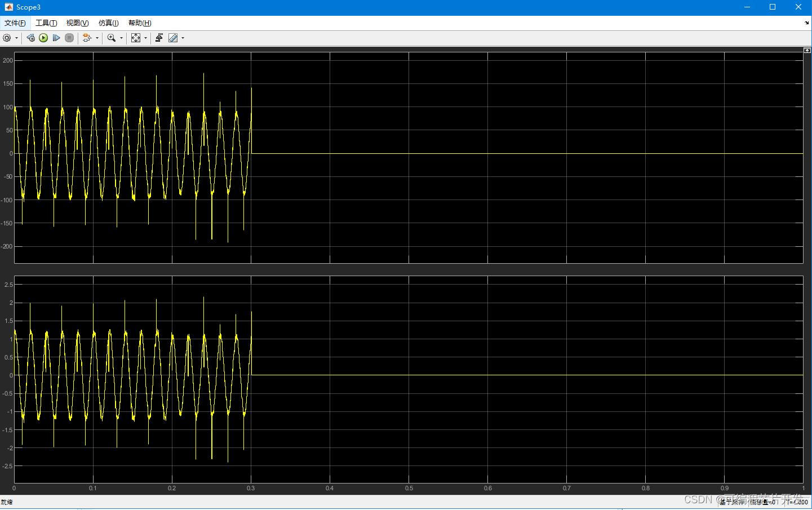Click the MATLAB logo in the Scope3 title bar
This screenshot has height=510, width=812.
click(x=9, y=7)
